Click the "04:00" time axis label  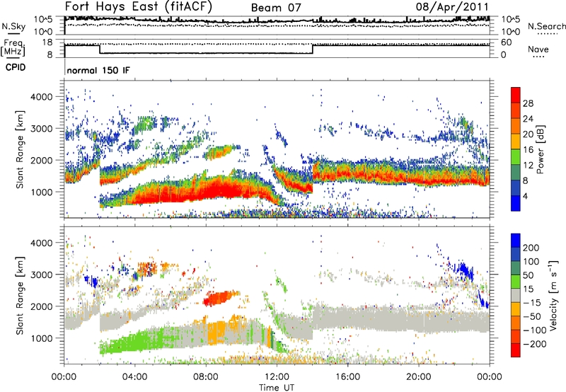tap(135, 377)
